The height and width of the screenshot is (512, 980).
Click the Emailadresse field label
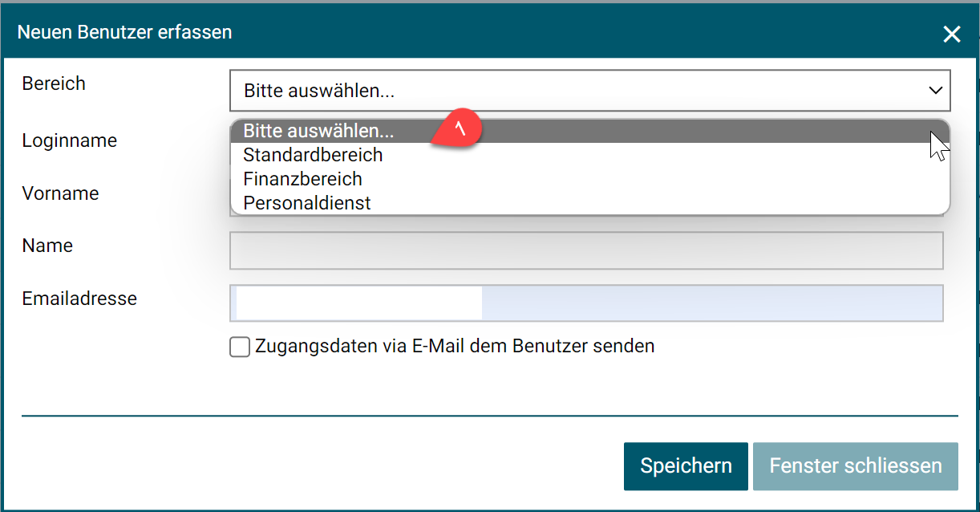[x=79, y=299]
